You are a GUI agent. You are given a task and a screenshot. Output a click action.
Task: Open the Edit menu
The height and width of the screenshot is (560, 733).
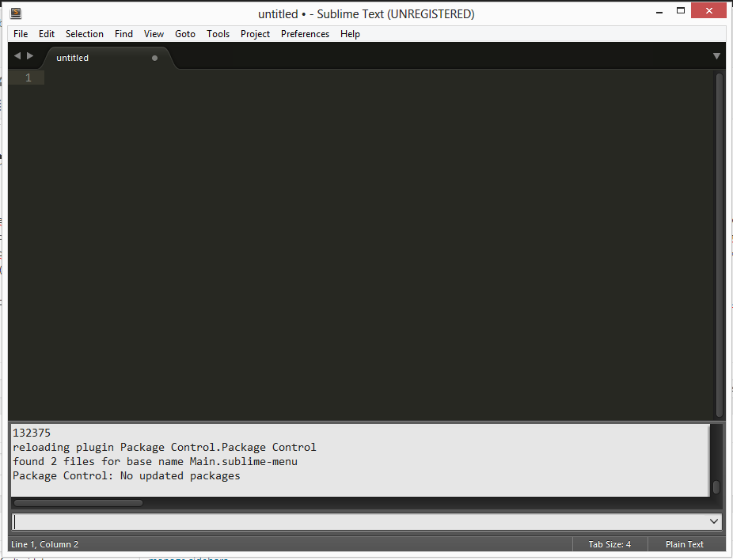pyautogui.click(x=47, y=34)
